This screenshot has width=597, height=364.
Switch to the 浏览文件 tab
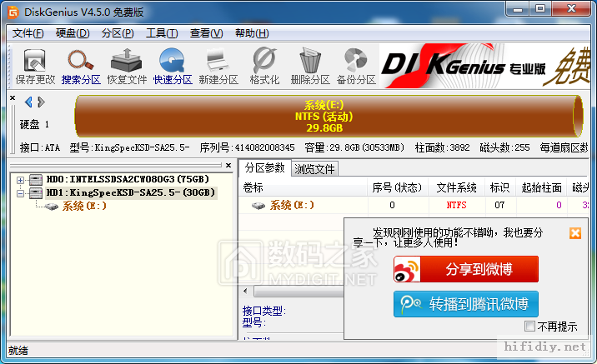tap(314, 169)
